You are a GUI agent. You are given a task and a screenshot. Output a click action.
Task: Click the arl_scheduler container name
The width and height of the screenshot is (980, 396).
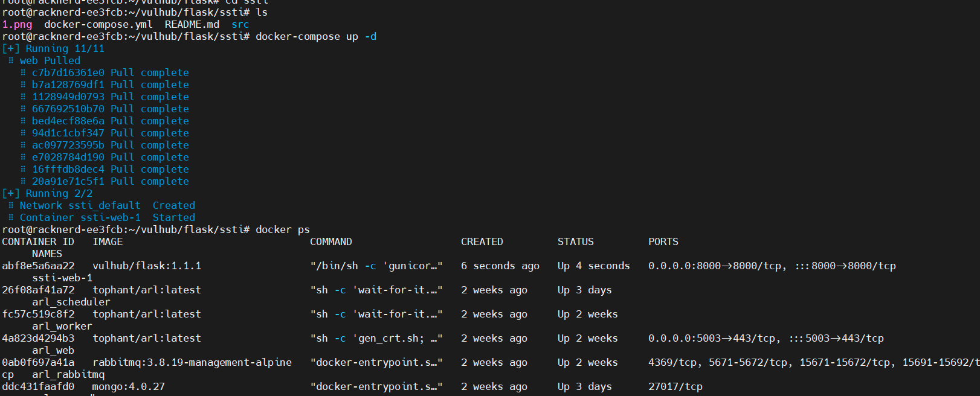coord(71,302)
